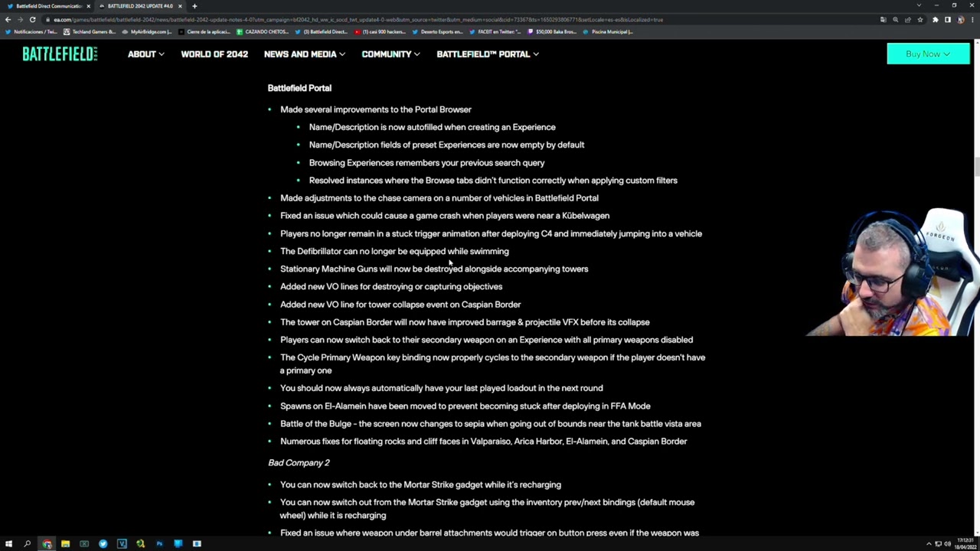The height and width of the screenshot is (551, 980).
Task: Click the Bad Company 2 subheading
Action: click(x=299, y=462)
